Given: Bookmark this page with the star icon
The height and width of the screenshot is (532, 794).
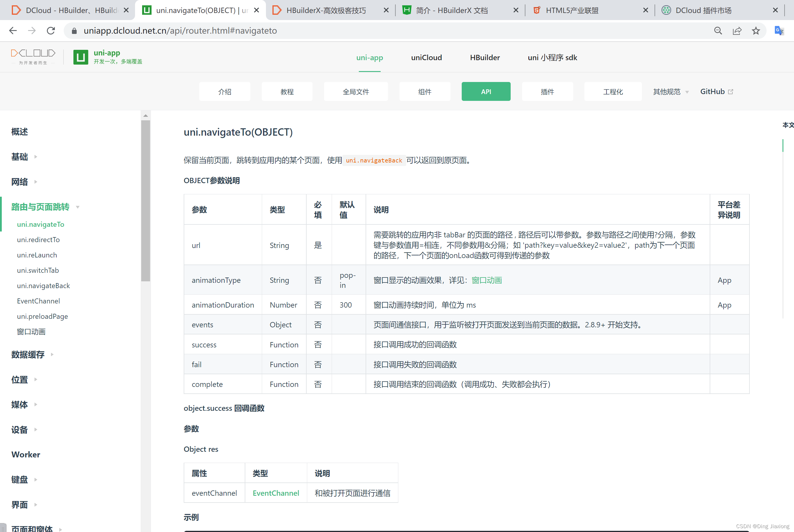Looking at the screenshot, I should click(x=756, y=31).
